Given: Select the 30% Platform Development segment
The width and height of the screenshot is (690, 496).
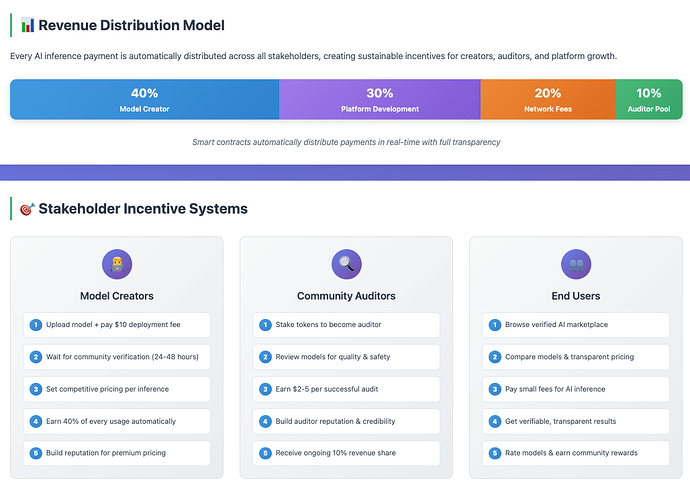Looking at the screenshot, I should [x=379, y=99].
